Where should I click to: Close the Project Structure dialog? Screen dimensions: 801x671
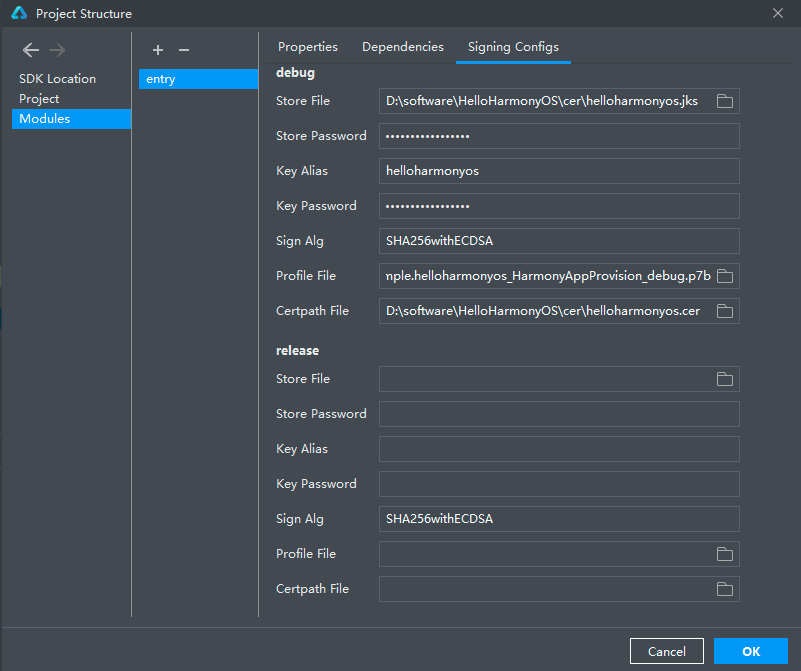(778, 13)
